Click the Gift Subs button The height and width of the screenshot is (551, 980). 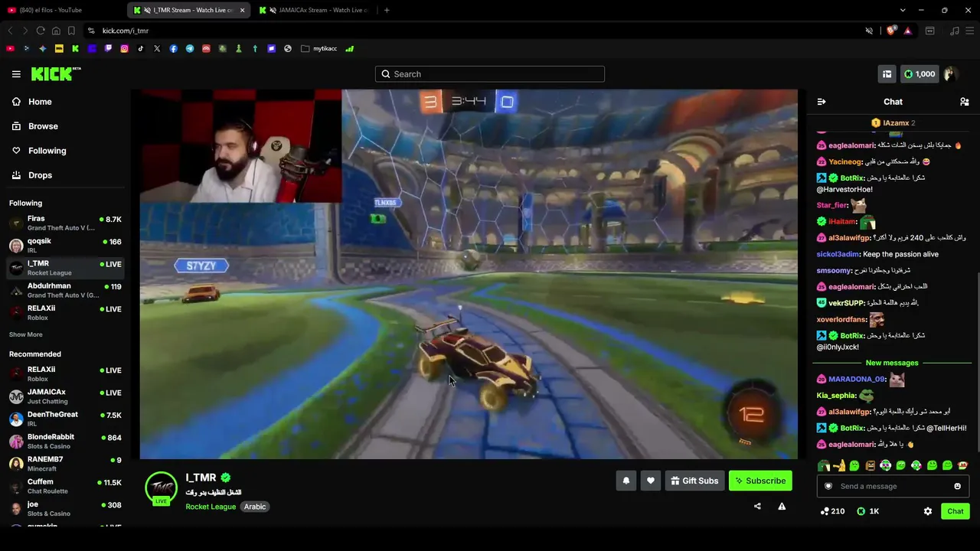click(x=694, y=481)
